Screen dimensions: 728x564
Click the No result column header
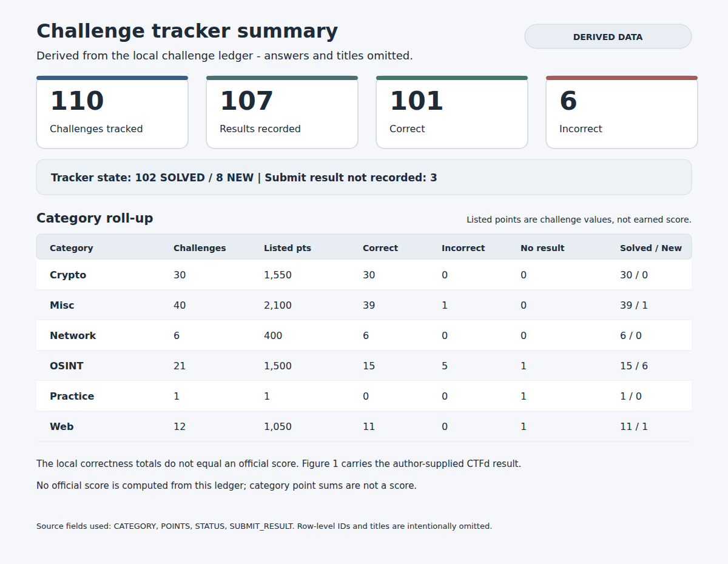[542, 248]
